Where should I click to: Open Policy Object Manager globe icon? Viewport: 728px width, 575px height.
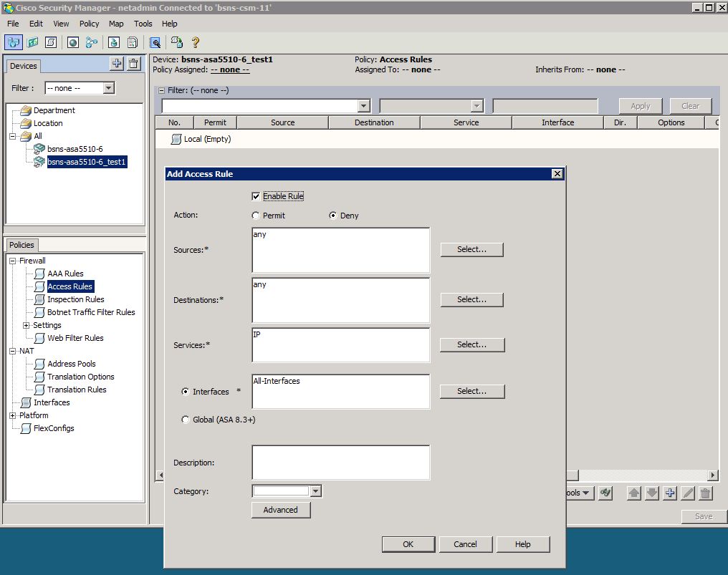(x=73, y=42)
